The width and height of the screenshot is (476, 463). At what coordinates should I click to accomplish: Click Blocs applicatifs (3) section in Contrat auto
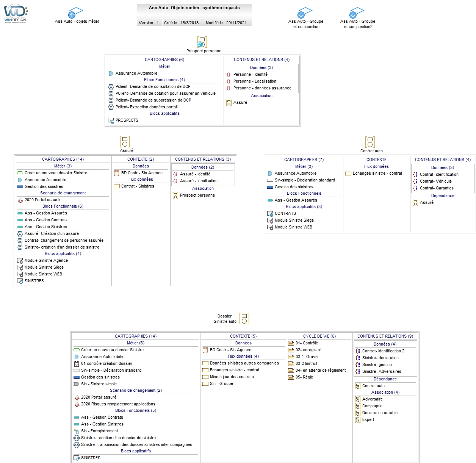pos(304,207)
